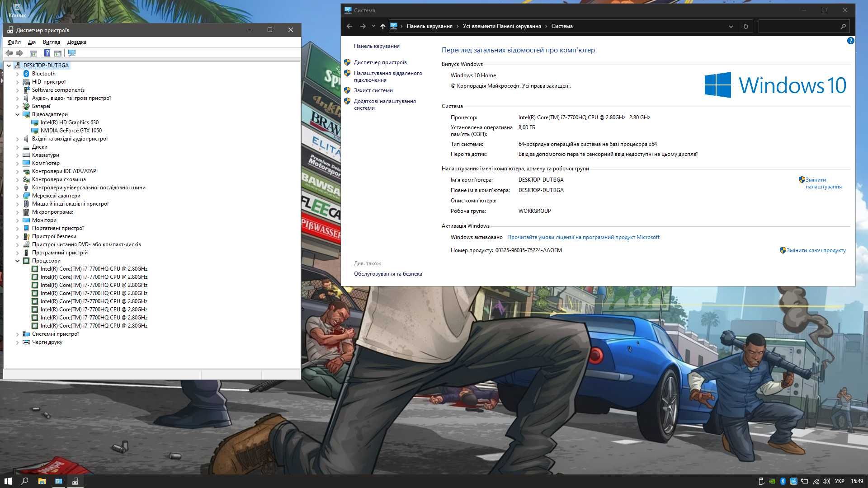Click the Shield icon for Захист системи
The width and height of the screenshot is (868, 488).
[x=349, y=90]
